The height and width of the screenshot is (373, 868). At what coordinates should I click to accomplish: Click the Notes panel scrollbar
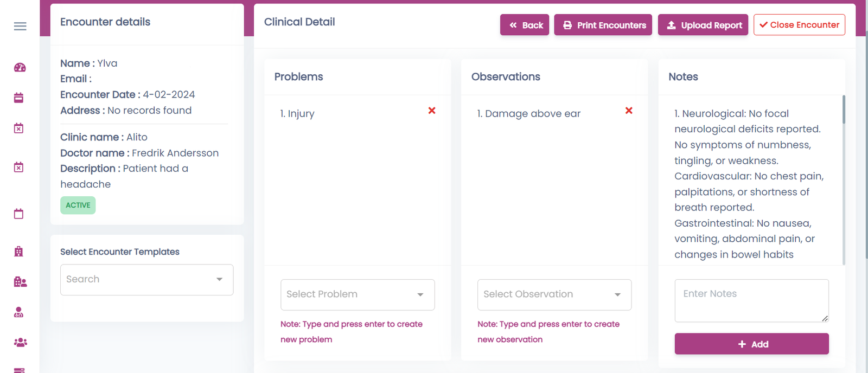(844, 110)
